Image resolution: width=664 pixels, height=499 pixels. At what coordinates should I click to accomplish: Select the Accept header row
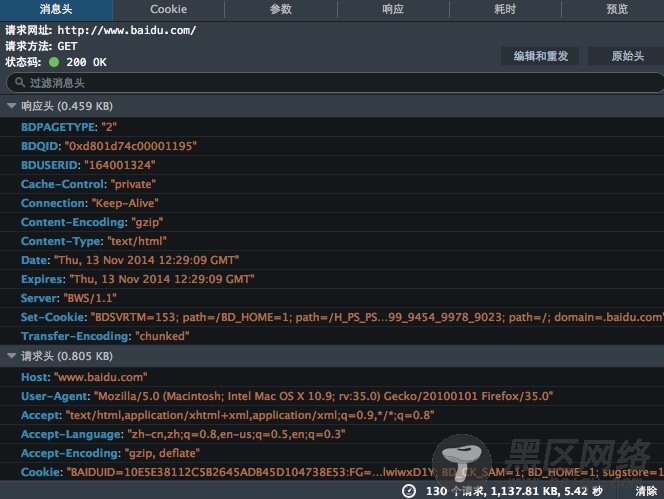[x=332, y=415]
